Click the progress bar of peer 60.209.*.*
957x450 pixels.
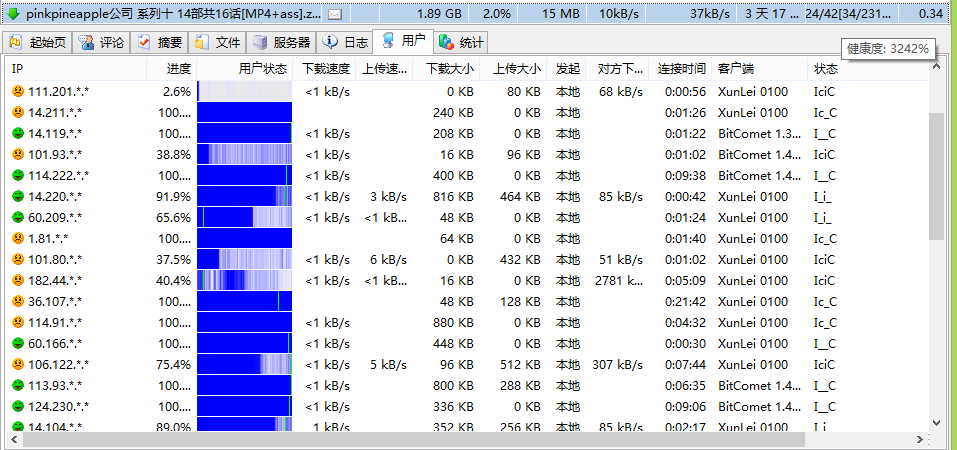[x=244, y=218]
